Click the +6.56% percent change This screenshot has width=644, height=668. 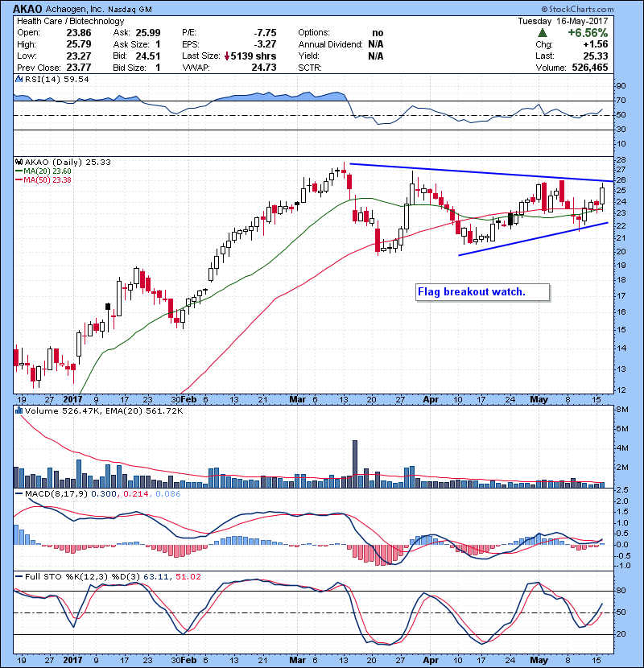pyautogui.click(x=588, y=33)
